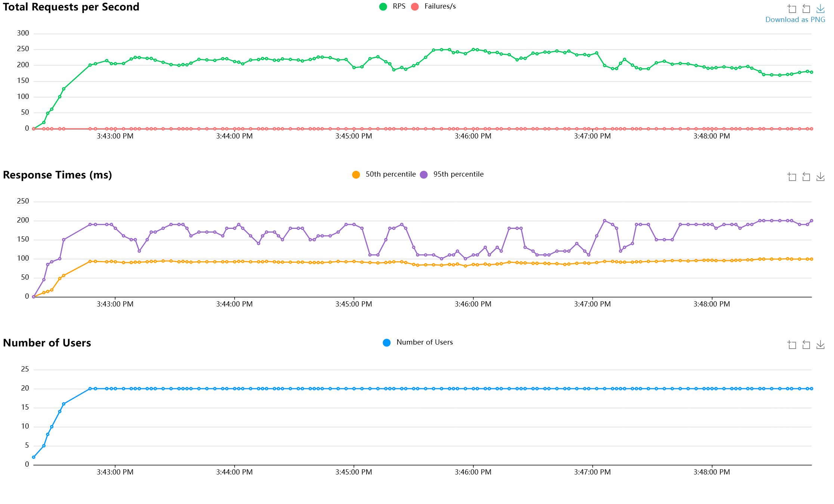This screenshot has width=834, height=504.
Task: Download the Response Times chart as an image
Action: 820,177
